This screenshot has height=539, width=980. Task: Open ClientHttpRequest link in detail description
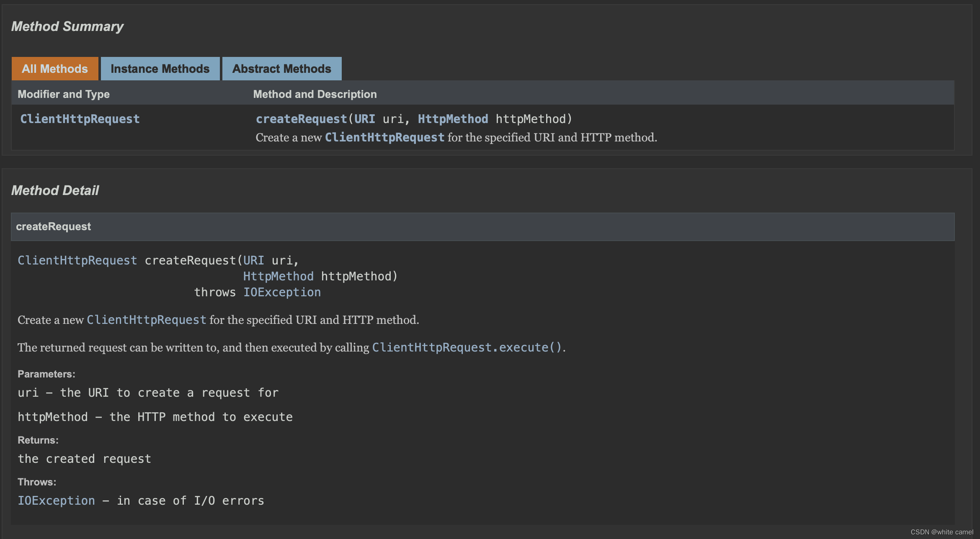[x=146, y=320]
